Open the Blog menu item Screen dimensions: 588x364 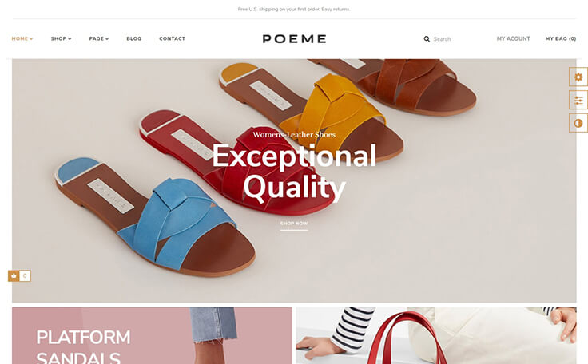(x=134, y=38)
